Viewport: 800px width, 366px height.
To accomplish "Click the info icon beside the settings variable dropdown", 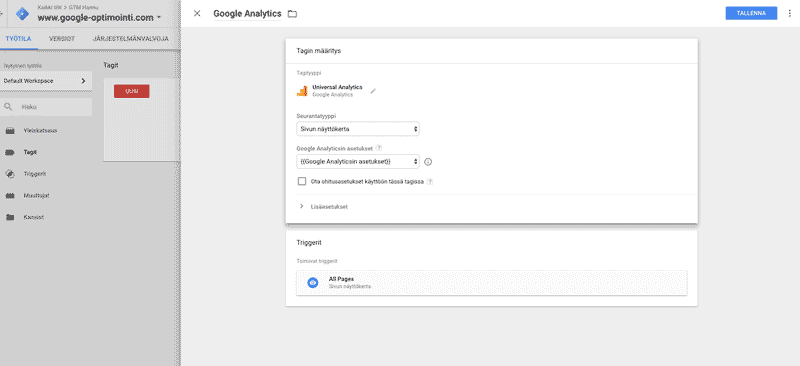I will [x=428, y=162].
